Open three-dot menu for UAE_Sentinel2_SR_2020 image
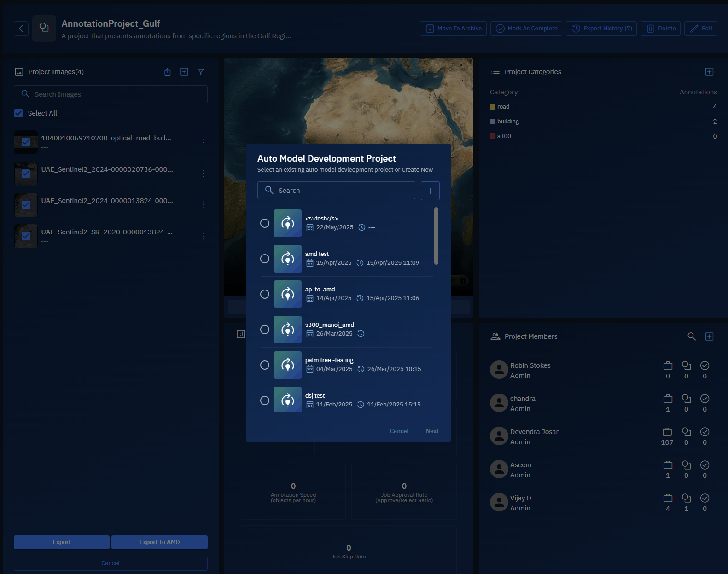The image size is (728, 574). (204, 236)
